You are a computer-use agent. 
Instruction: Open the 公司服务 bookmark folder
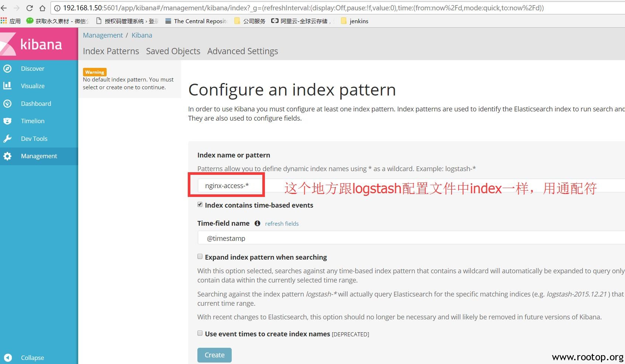[x=250, y=21]
